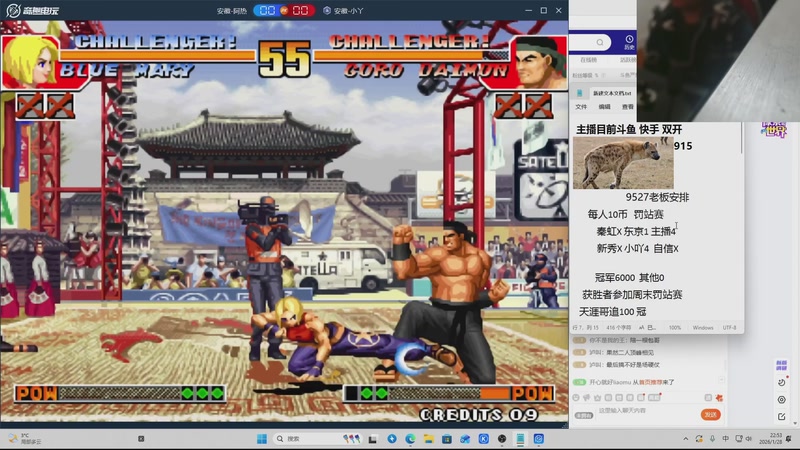The height and width of the screenshot is (450, 800).
Task: Click the scroll-down arrow on right edge
Action: pos(796,423)
